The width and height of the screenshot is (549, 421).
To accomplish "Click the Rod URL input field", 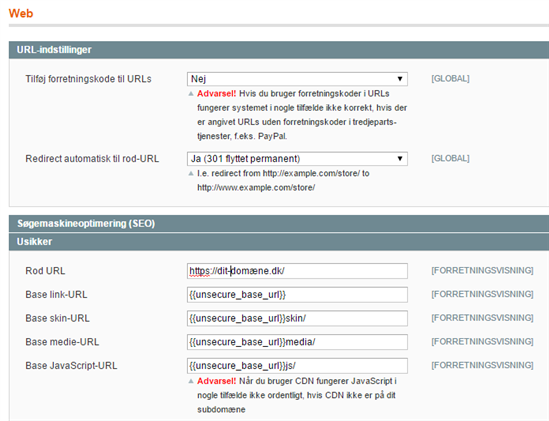I will [297, 271].
